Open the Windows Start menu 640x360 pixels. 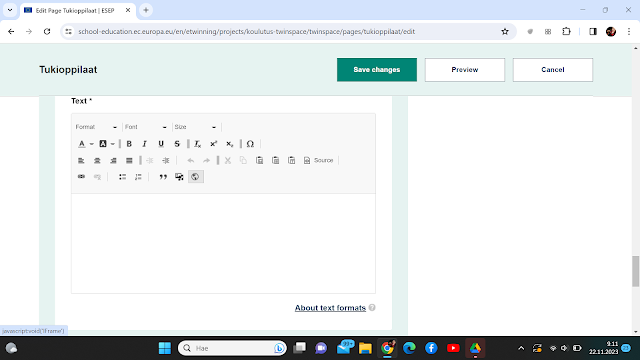[165, 348]
